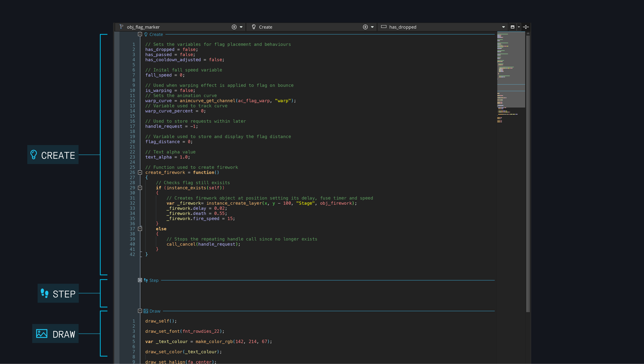The height and width of the screenshot is (364, 644).
Task: Click the add event button beside Create
Action: pos(365,27)
